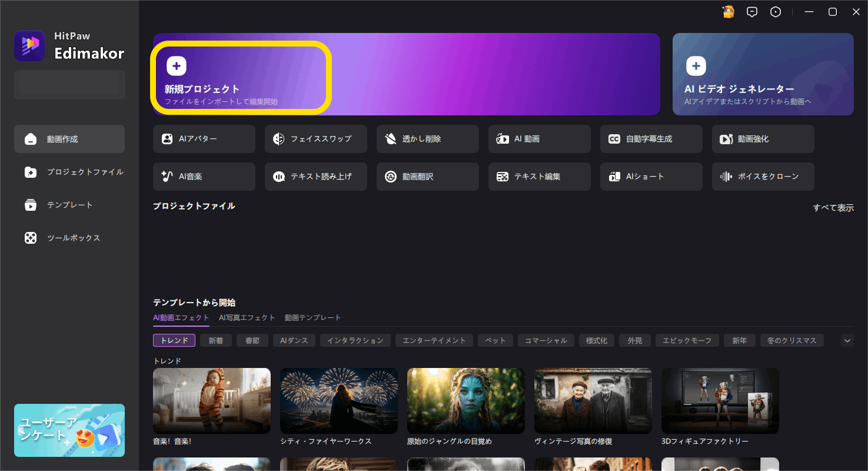Enable the 新着 template filter
Image resolution: width=868 pixels, height=471 pixels.
coord(215,340)
